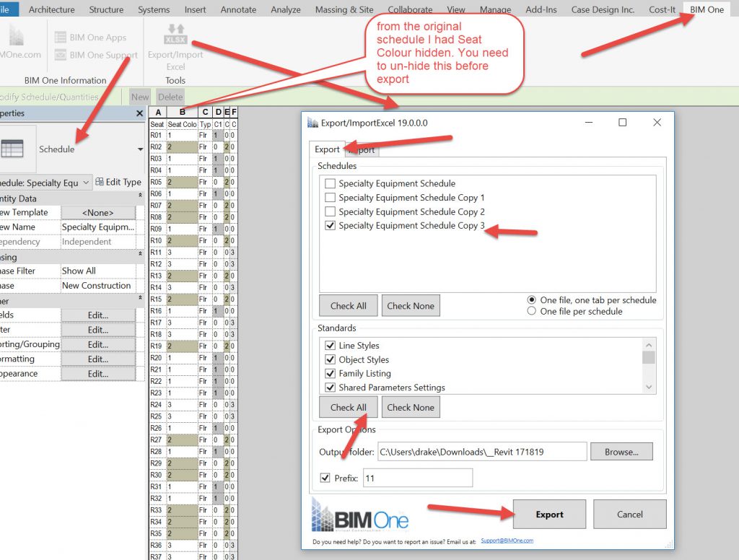Click the BIM One Apps icon
The image size is (739, 560).
(x=61, y=38)
